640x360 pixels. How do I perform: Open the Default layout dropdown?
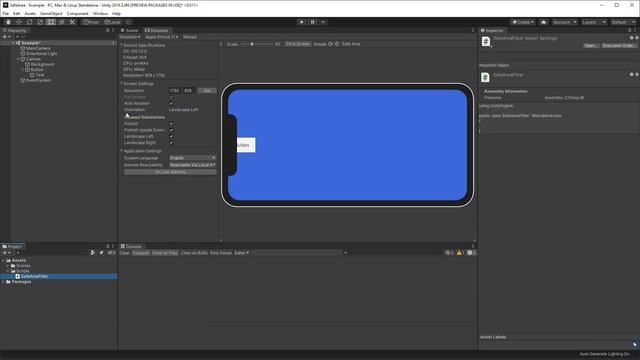(623, 22)
